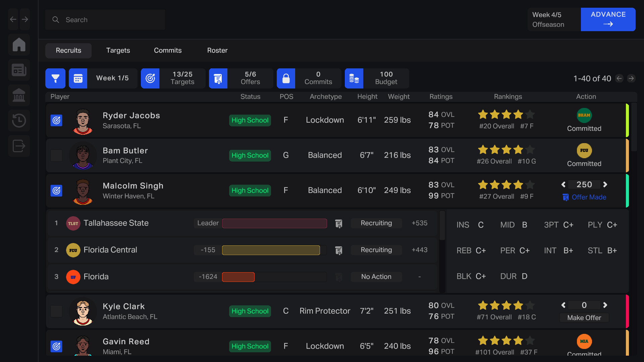The image size is (644, 362).
Task: Go to next page of recruits
Action: (631, 78)
